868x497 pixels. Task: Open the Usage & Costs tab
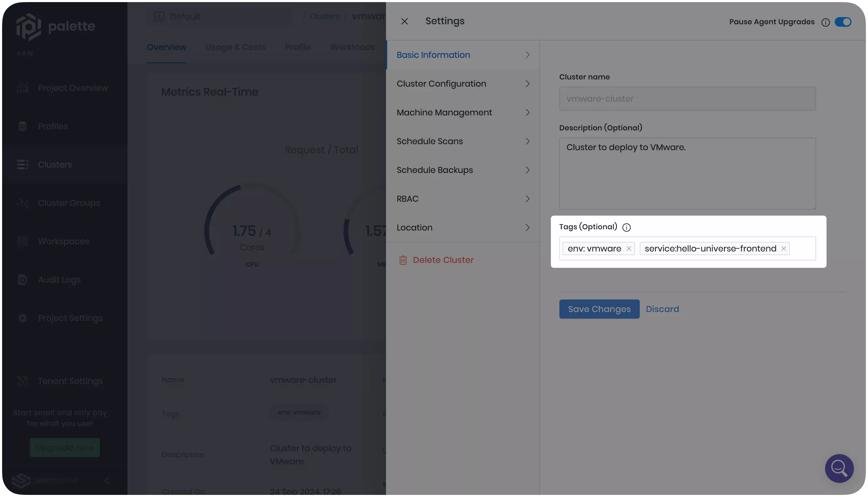[x=235, y=47]
